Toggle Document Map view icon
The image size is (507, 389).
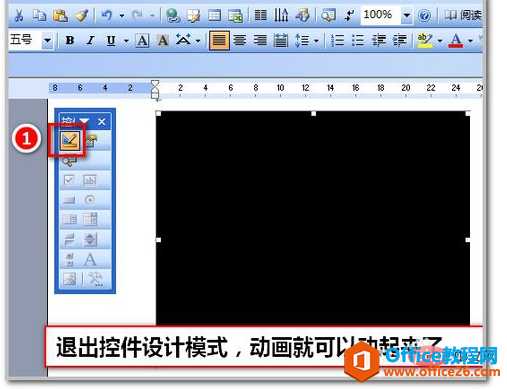click(328, 15)
